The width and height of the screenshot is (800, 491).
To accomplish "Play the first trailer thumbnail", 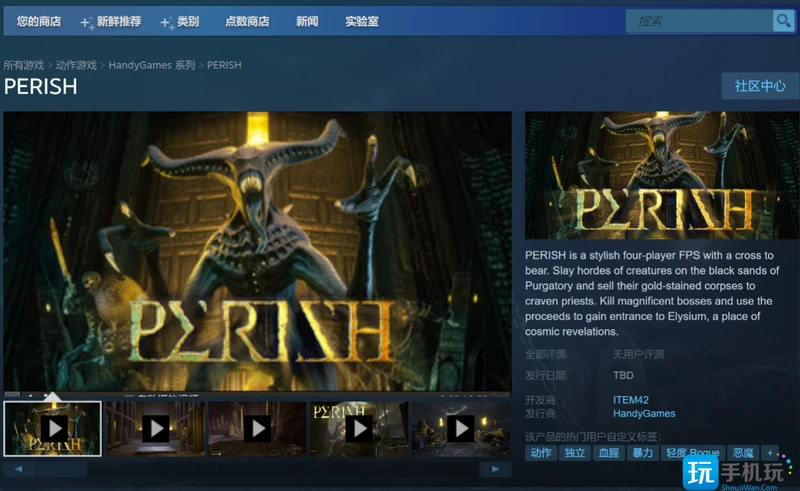I will pyautogui.click(x=53, y=429).
